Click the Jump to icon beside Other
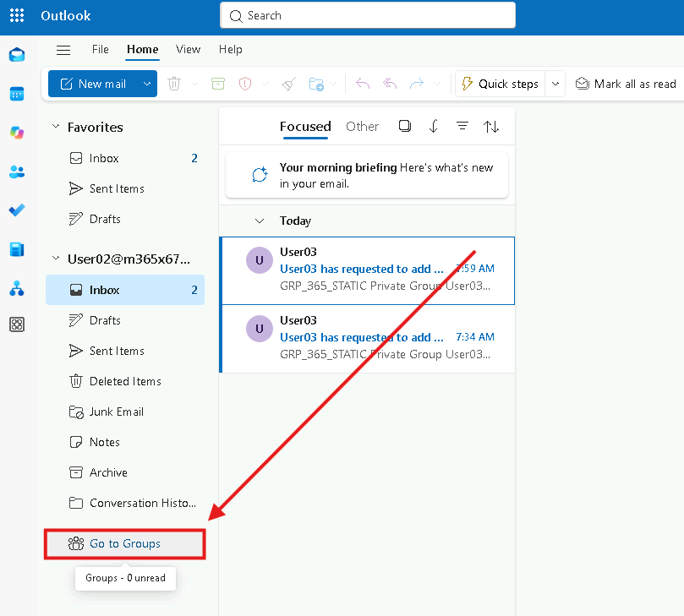Viewport: 684px width, 616px height. [x=433, y=127]
